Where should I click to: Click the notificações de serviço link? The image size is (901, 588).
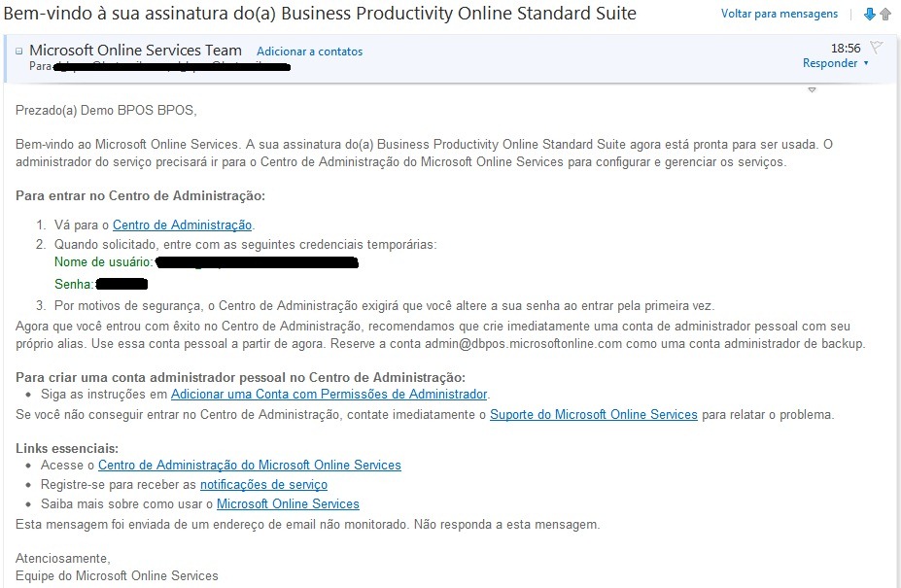coord(263,485)
